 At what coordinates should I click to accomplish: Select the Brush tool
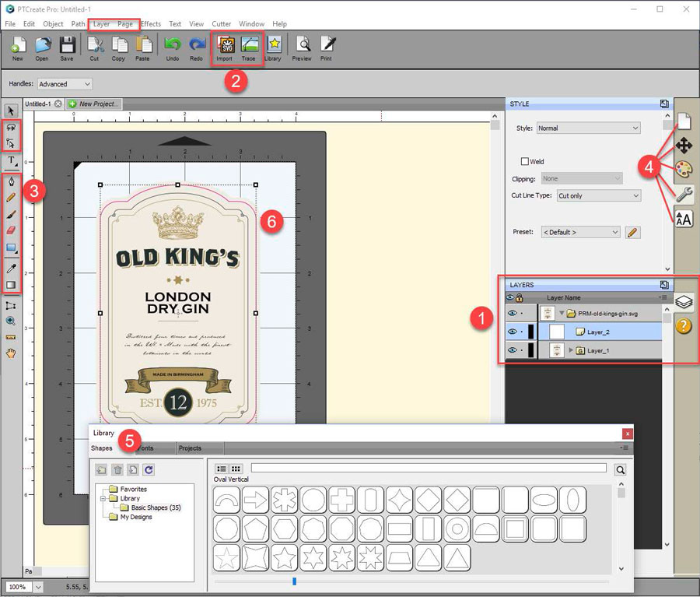coord(11,213)
